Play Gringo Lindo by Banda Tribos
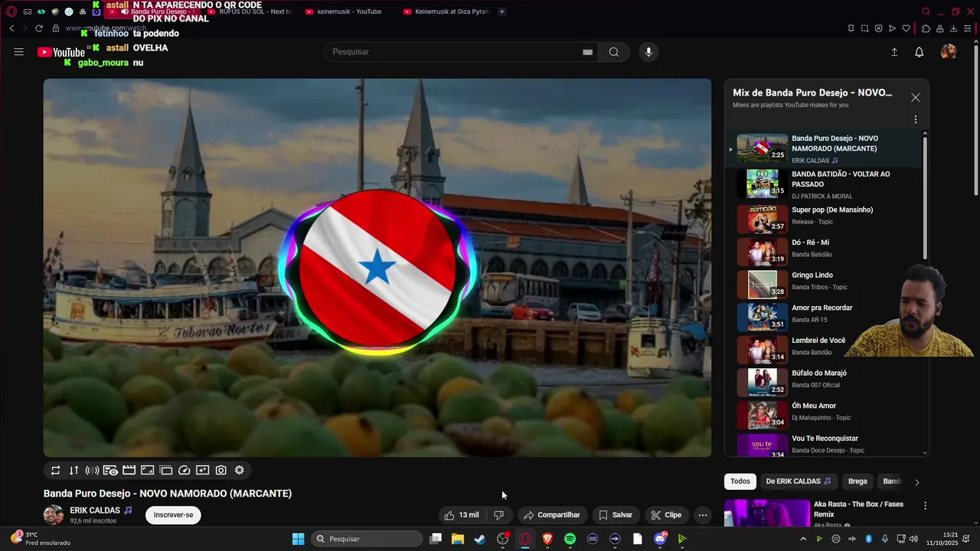The image size is (980, 551). tap(828, 283)
